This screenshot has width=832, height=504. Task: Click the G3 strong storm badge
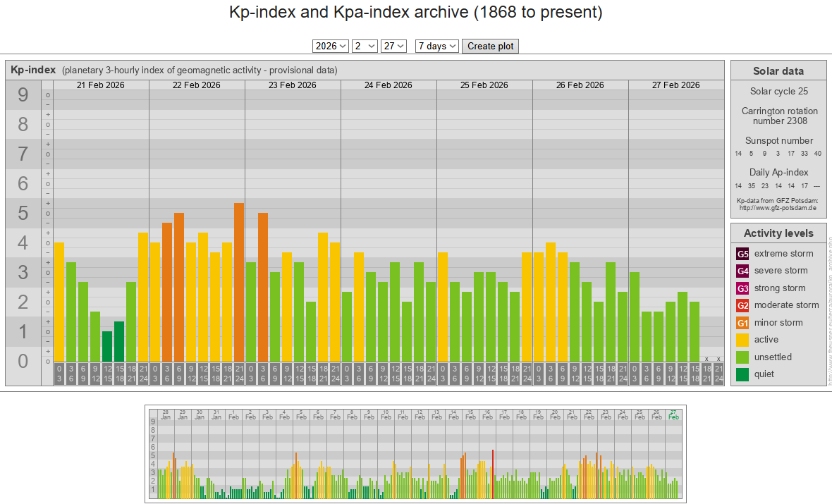pyautogui.click(x=742, y=288)
